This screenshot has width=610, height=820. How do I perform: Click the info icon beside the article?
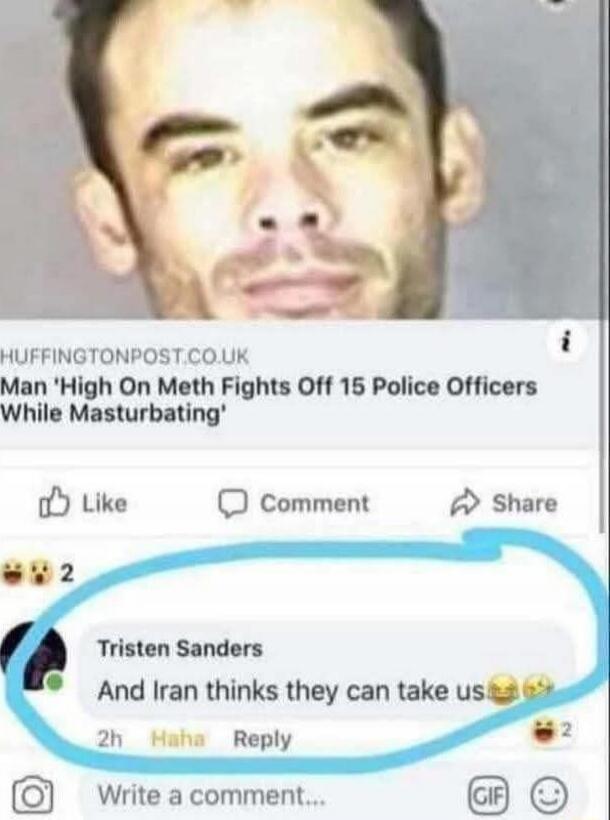564,345
